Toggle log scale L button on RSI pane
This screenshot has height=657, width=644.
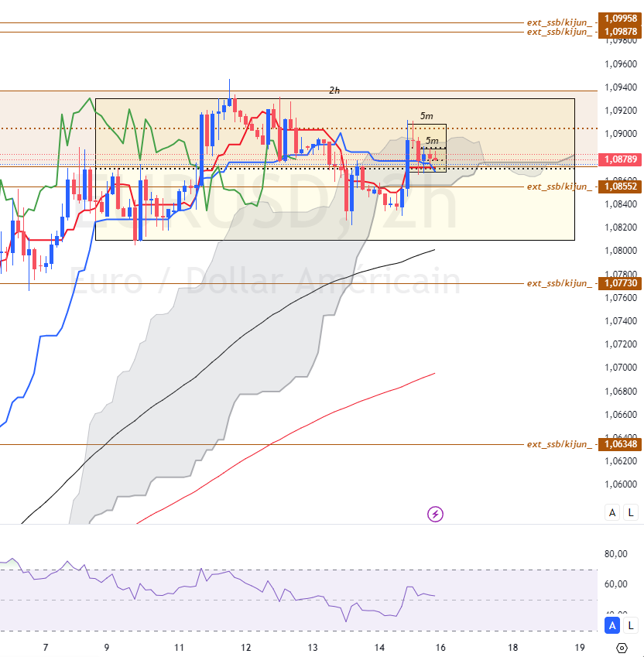(631, 625)
